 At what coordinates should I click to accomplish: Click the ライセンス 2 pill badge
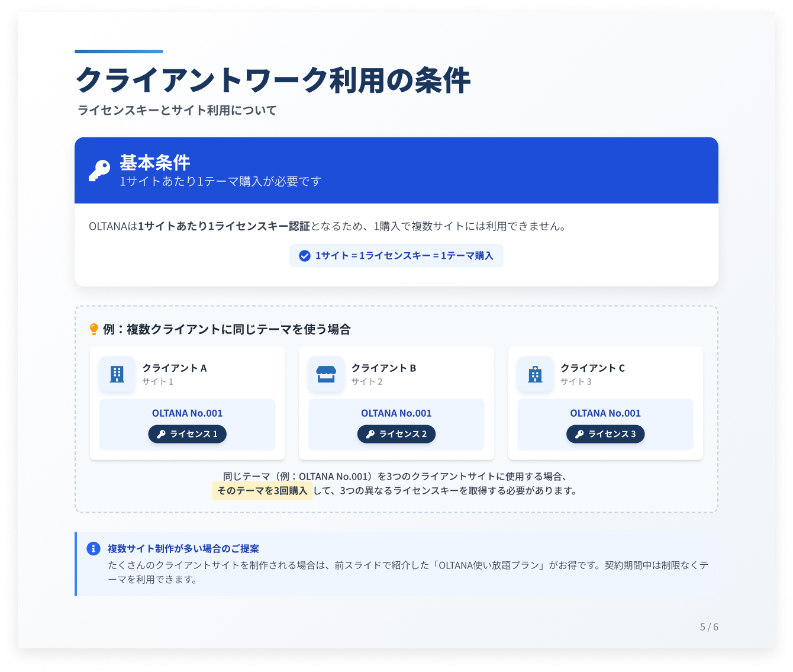(396, 434)
